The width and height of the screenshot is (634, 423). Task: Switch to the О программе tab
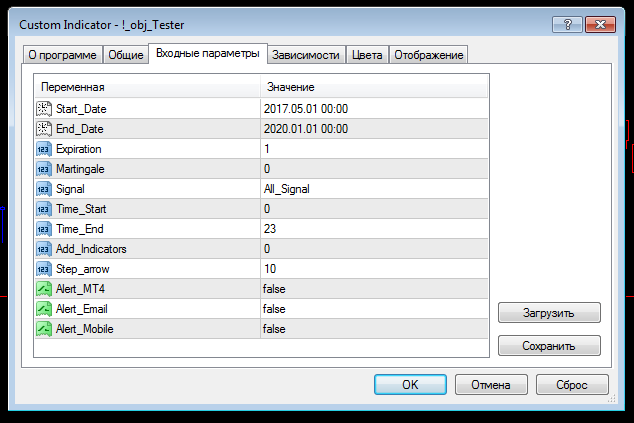point(62,55)
